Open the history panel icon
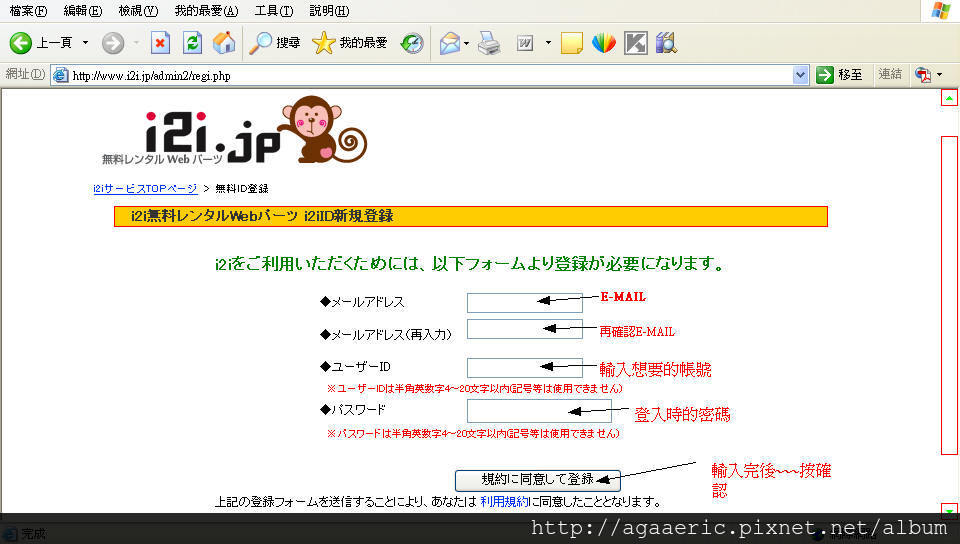 click(412, 43)
